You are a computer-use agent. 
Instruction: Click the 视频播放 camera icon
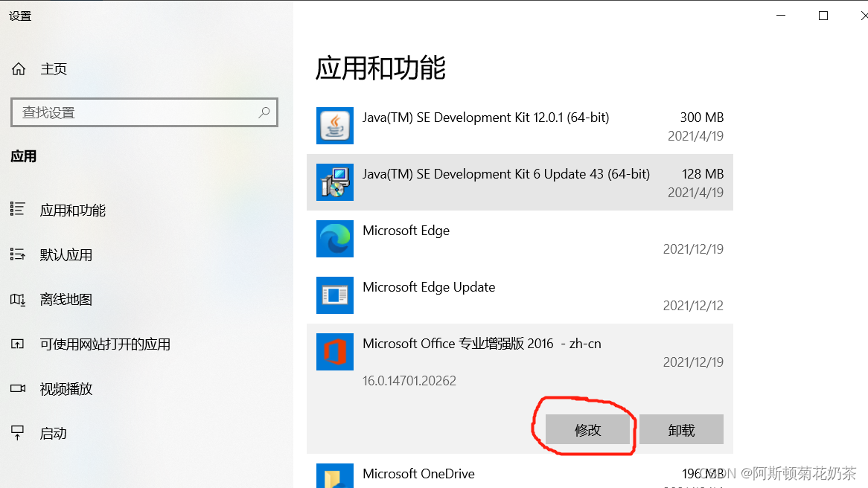coord(18,388)
